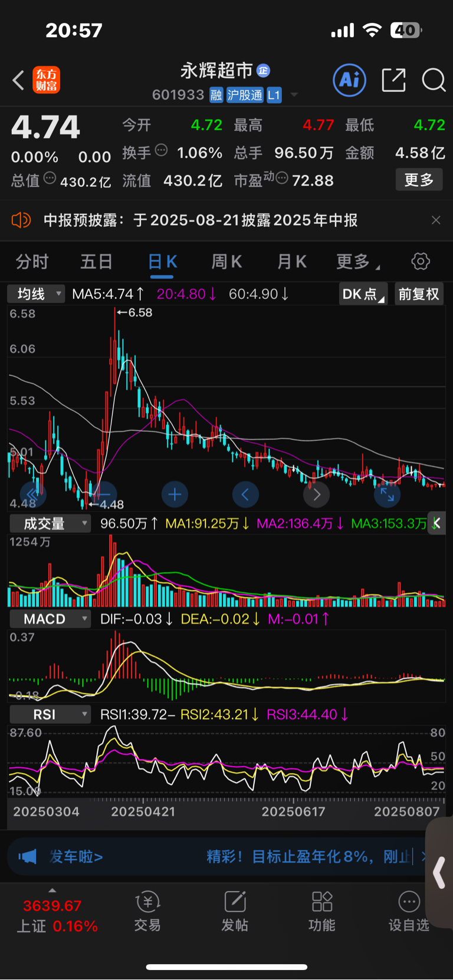The image size is (453, 980).
Task: Zoom out chart with minus button
Action: coord(104,494)
